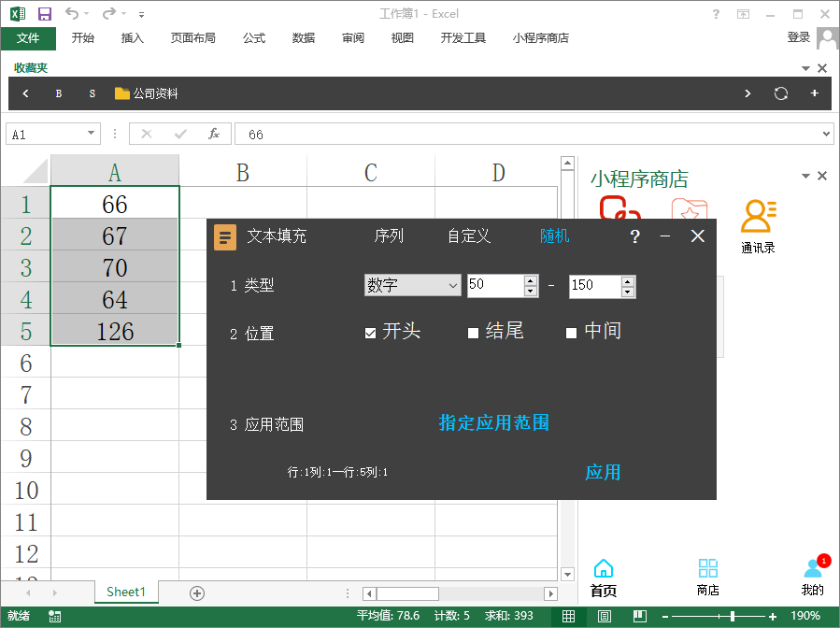The width and height of the screenshot is (840, 628).
Task: Open 收藏夹 pane options dropdown
Action: point(805,68)
